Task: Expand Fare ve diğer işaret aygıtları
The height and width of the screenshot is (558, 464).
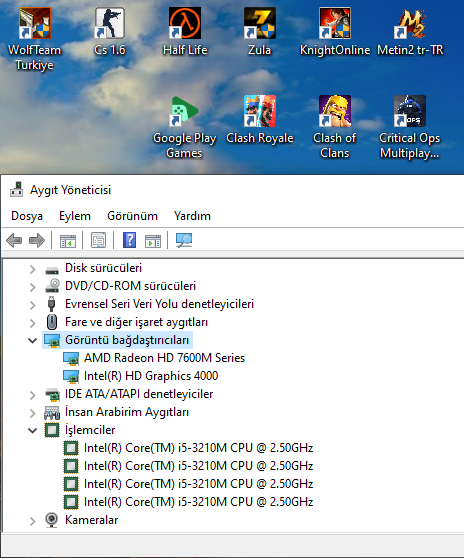Action: coord(32,323)
